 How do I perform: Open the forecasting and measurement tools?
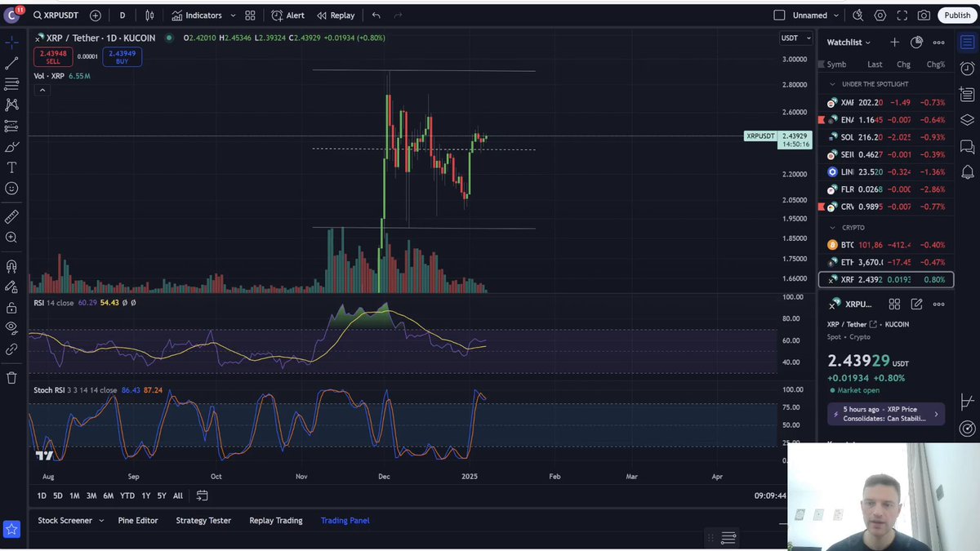click(11, 126)
